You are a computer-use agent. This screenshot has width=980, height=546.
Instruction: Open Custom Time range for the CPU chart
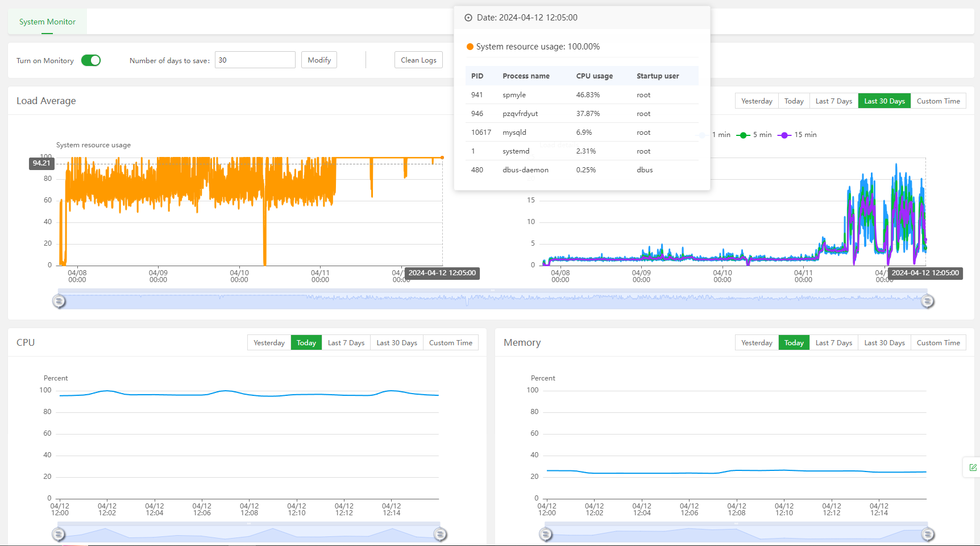coord(450,343)
